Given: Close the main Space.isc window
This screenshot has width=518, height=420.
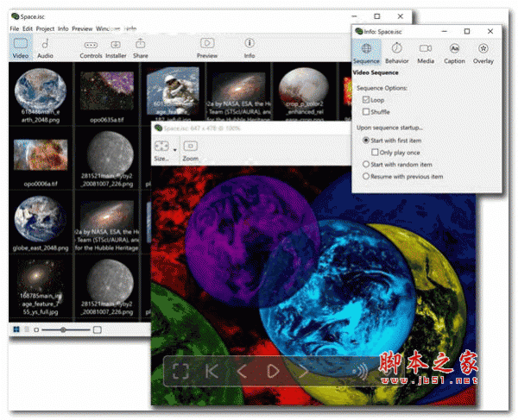Looking at the screenshot, I should point(400,16).
